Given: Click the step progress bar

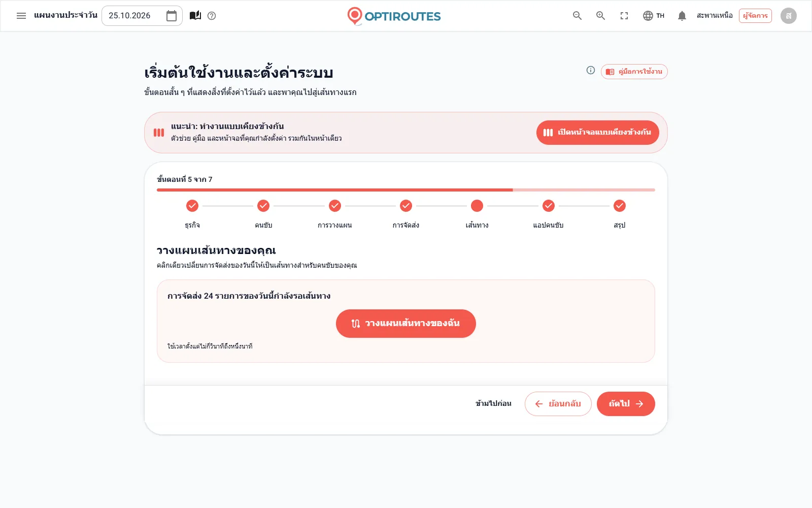Looking at the screenshot, I should [x=406, y=190].
